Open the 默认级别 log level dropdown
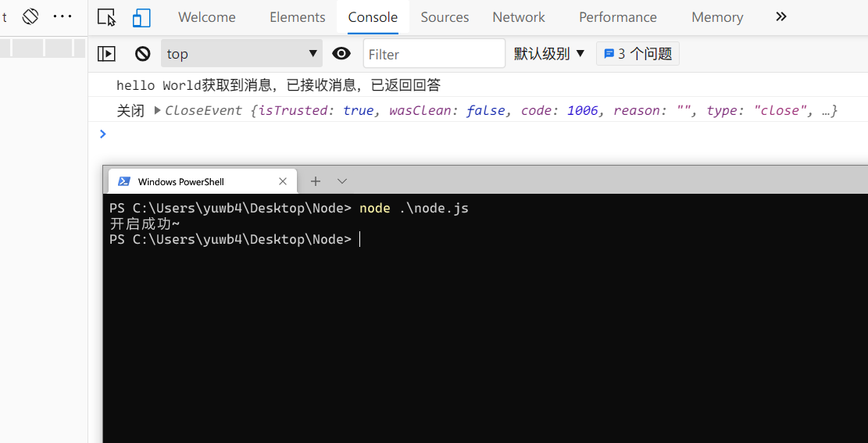The image size is (868, 443). pyautogui.click(x=548, y=54)
